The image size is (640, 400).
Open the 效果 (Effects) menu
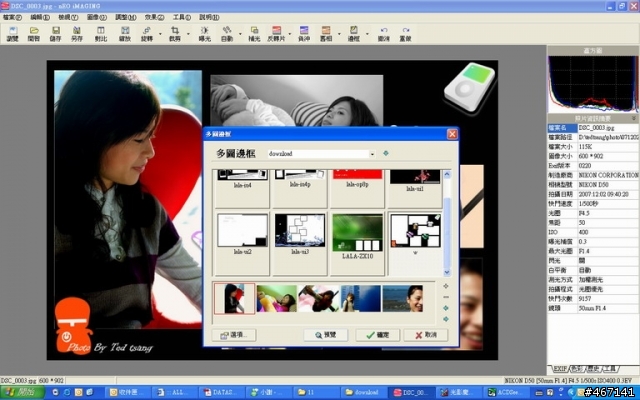click(154, 17)
